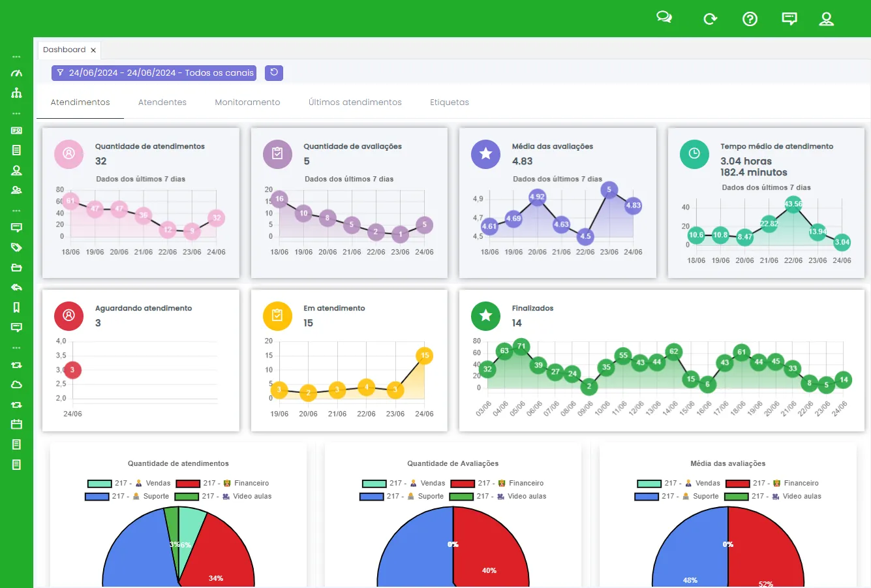Image resolution: width=871 pixels, height=588 pixels.
Task: Toggle Financeiro series in Quantidade de atendimentos pie
Action: coord(222,484)
